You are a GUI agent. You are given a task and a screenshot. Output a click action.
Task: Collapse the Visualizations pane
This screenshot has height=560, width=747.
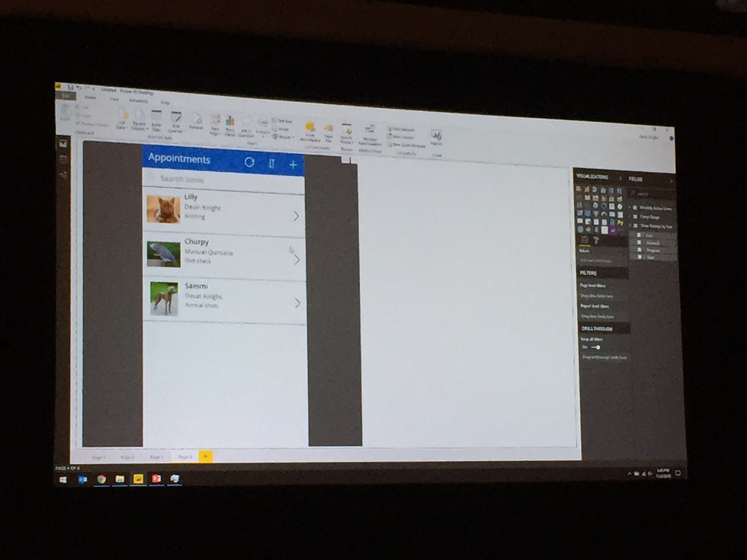[620, 178]
